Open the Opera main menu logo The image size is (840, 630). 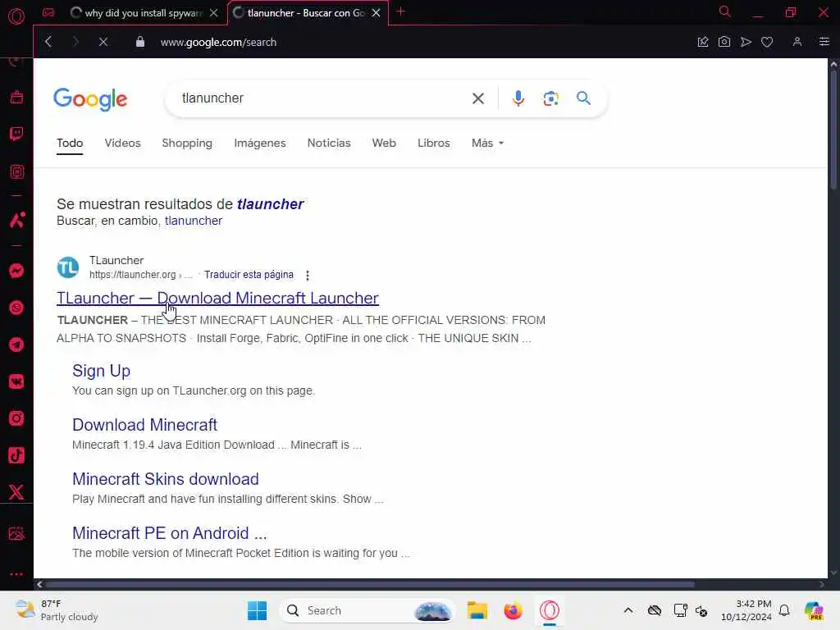[x=16, y=16]
